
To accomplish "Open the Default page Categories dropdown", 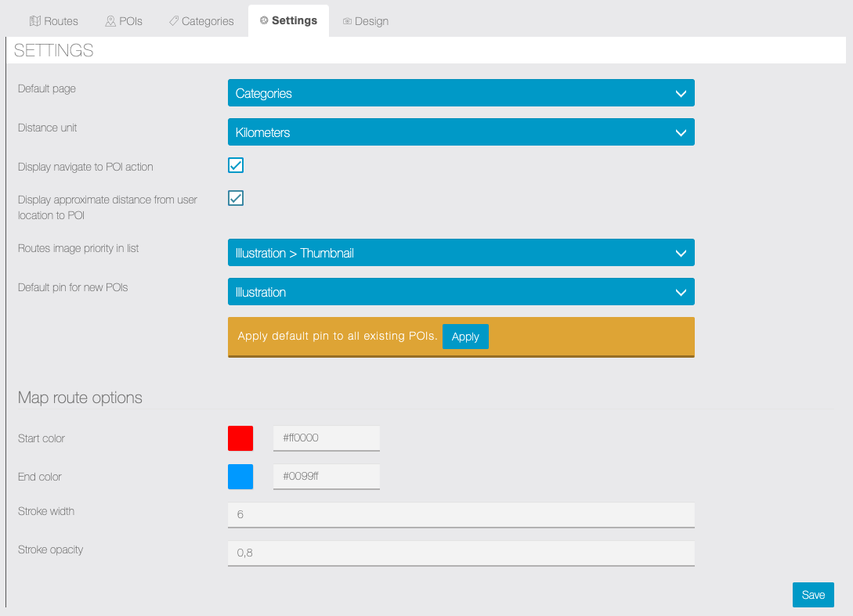I will [461, 93].
